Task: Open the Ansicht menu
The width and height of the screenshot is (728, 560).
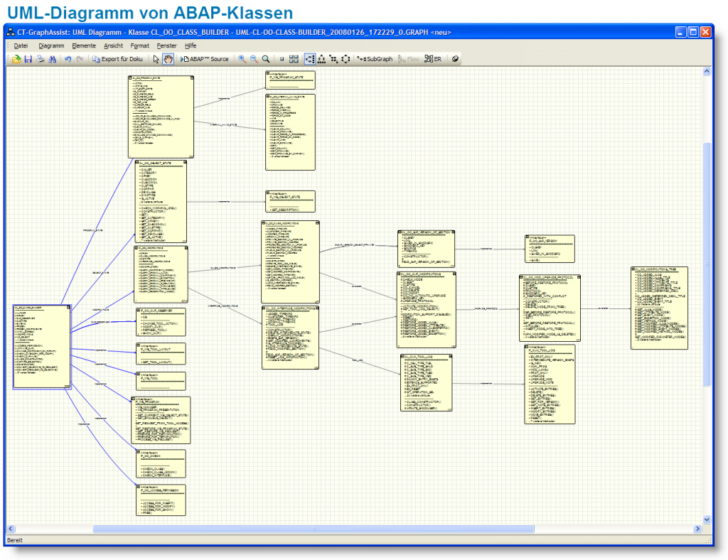Action: [x=114, y=45]
